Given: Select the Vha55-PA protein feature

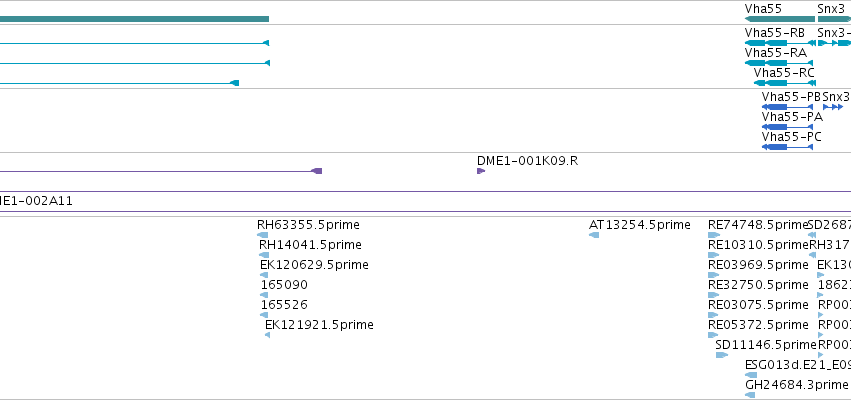Looking at the screenshot, I should tap(788, 127).
